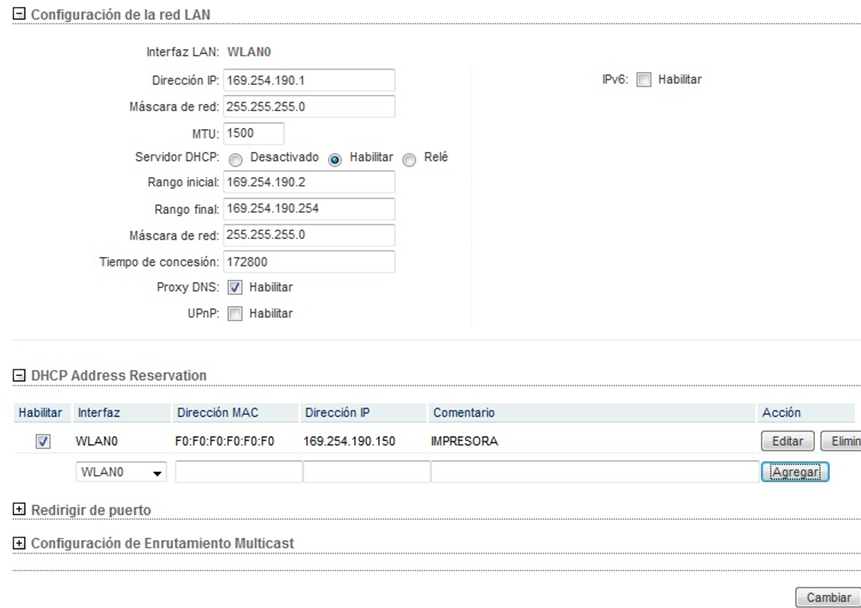Image resolution: width=861 pixels, height=608 pixels.
Task: Click the Tiempo de concesión field
Action: [x=309, y=261]
